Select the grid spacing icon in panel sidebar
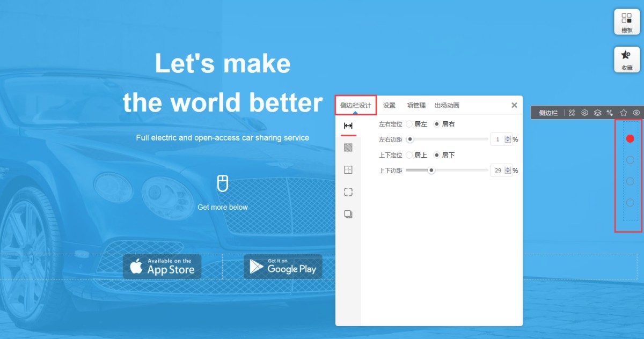This screenshot has width=644, height=339. tap(348, 169)
